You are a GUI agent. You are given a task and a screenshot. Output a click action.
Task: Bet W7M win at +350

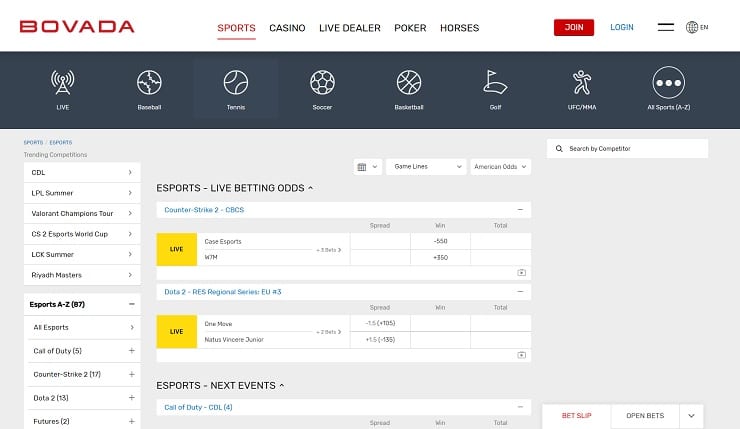440,258
